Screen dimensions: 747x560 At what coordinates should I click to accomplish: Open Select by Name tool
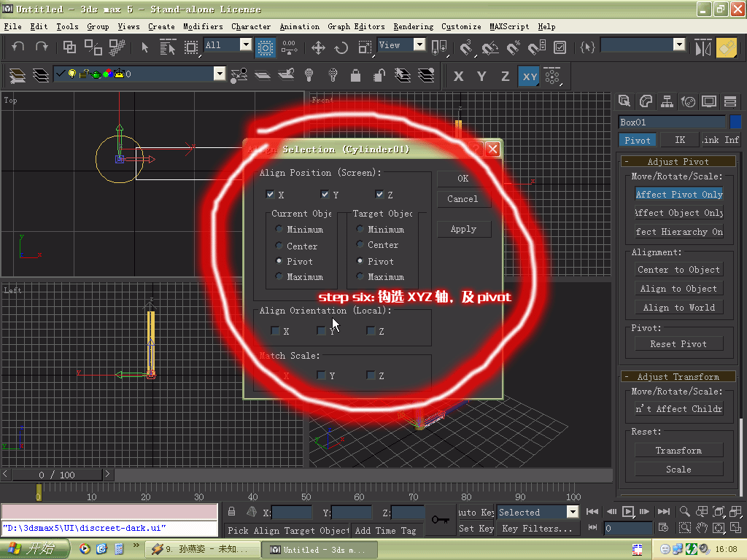[167, 47]
